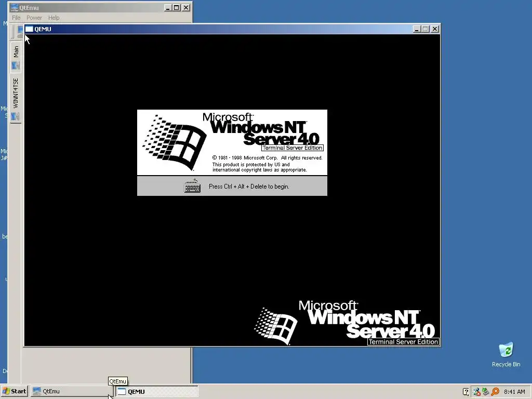Click the QtEmu toolbar drag handle

click(x=12, y=31)
